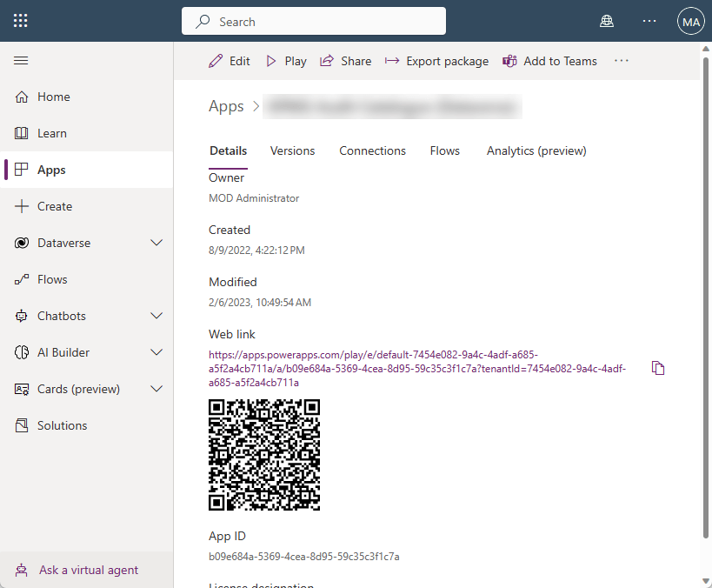Click the Play command

pyautogui.click(x=286, y=61)
